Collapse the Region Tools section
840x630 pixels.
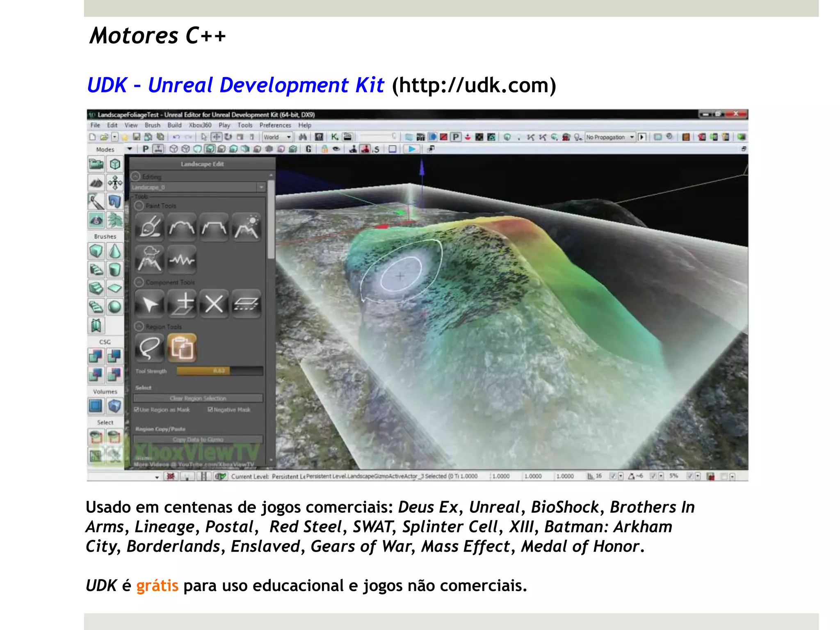point(139,326)
